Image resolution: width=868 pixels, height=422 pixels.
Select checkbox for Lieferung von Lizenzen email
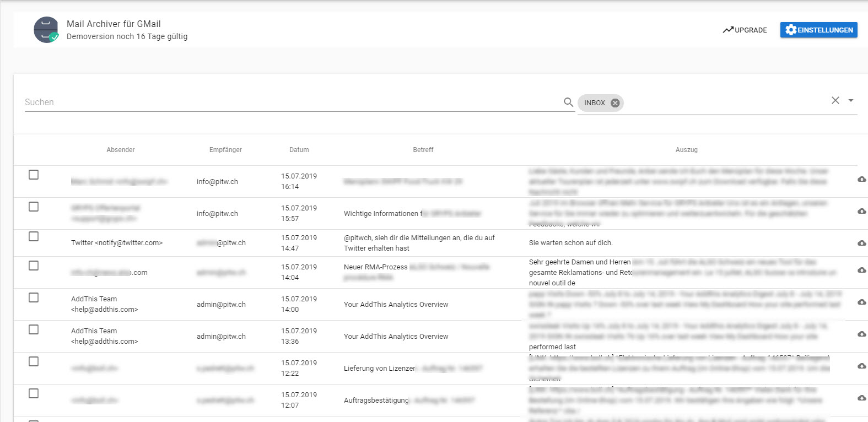[34, 361]
